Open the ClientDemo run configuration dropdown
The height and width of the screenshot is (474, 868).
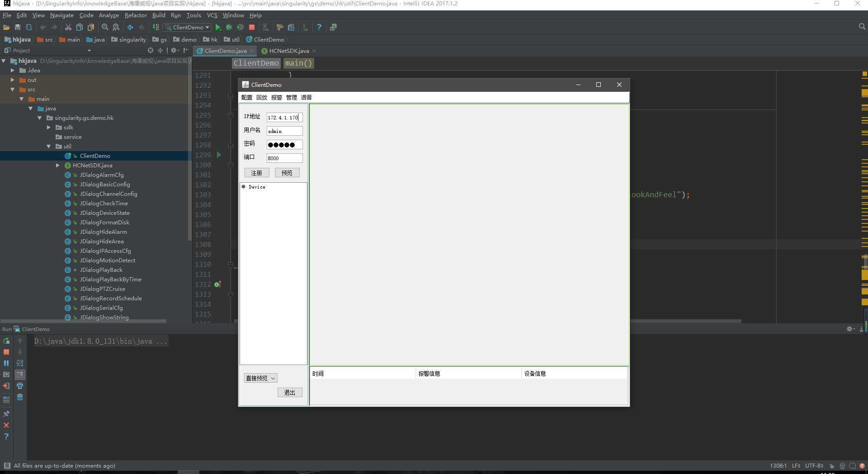click(188, 27)
